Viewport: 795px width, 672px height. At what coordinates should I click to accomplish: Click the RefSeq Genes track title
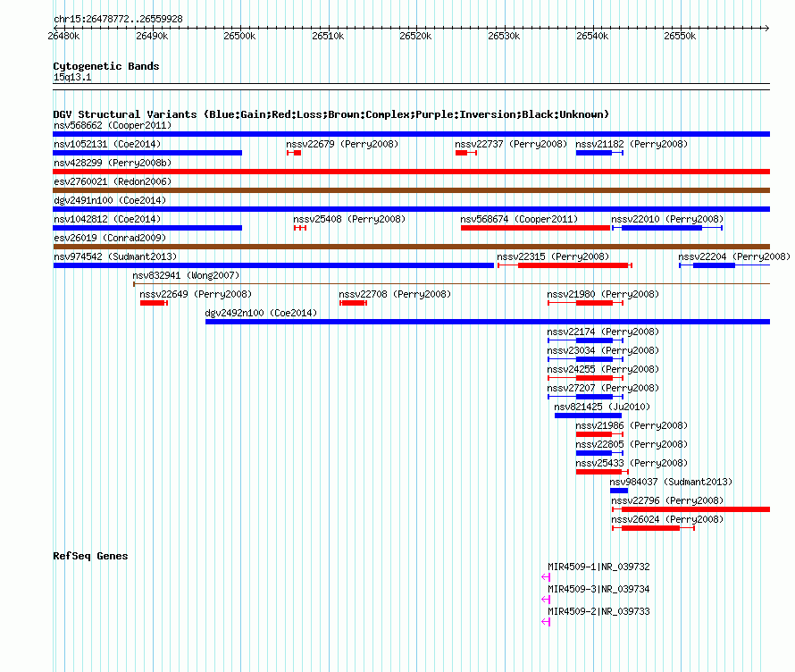90,556
